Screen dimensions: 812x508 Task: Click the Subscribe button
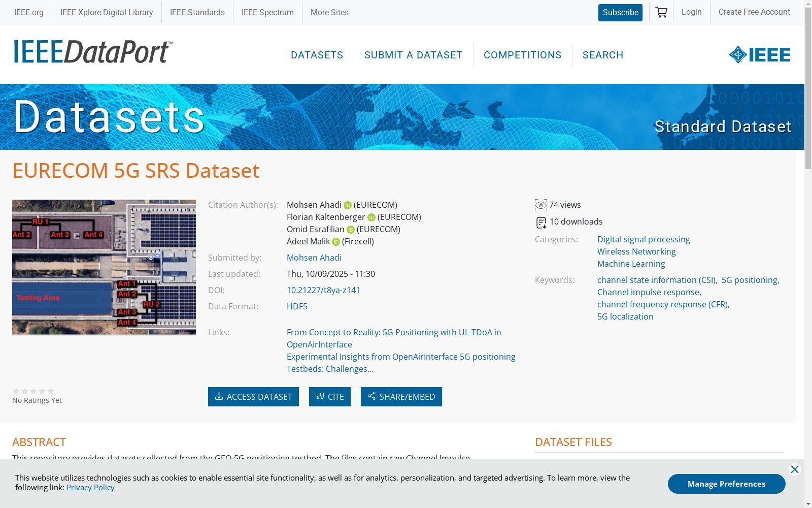coord(620,13)
